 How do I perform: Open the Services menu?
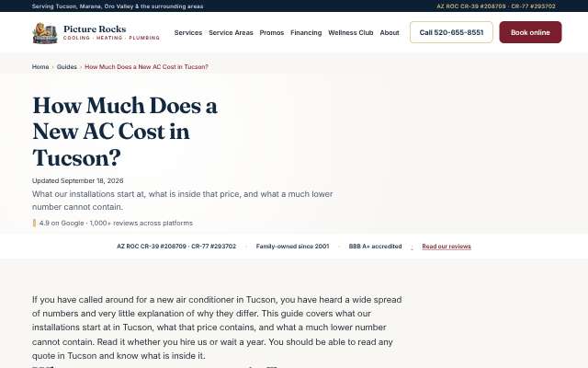click(188, 33)
